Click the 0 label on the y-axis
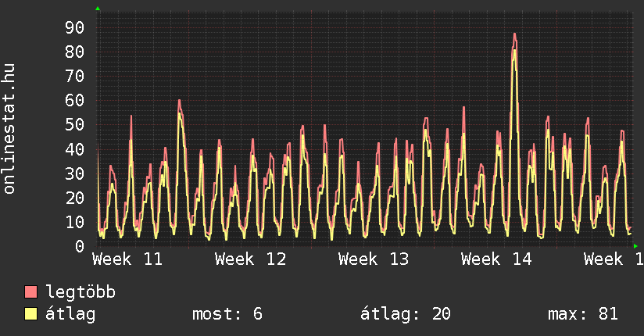This screenshot has height=336, width=644. [79, 246]
